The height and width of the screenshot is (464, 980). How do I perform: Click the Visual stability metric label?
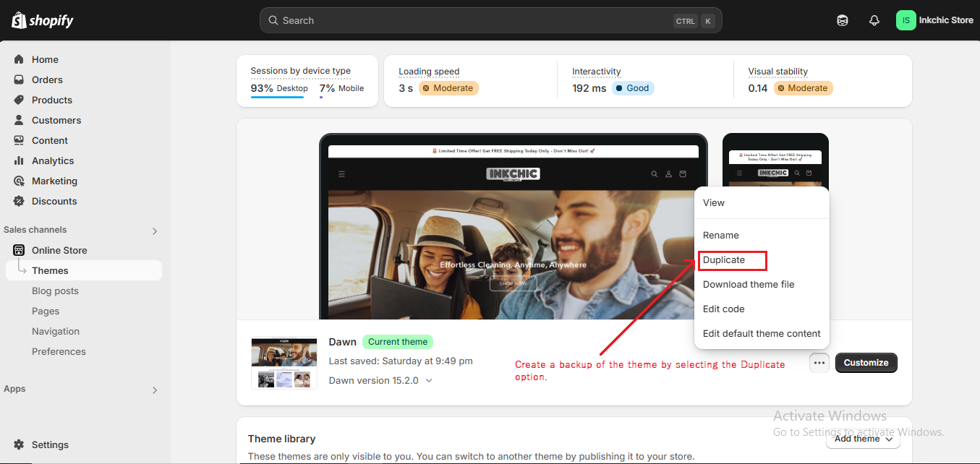click(778, 72)
